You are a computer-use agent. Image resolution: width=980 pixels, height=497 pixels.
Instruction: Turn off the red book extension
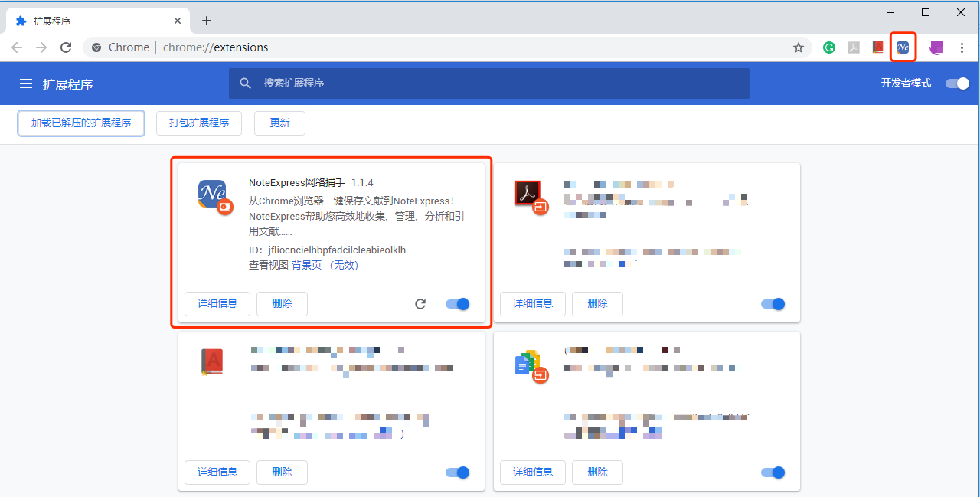(458, 472)
